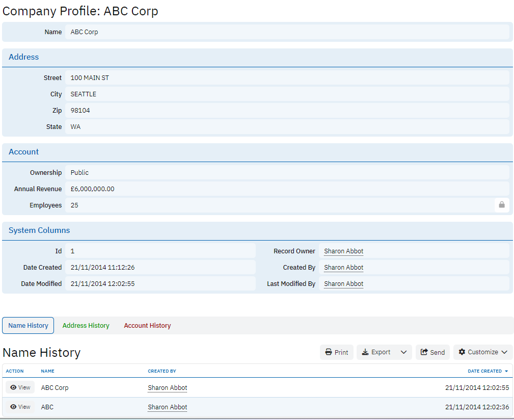This screenshot has height=420, width=514.
Task: Click the Created By column header
Action: click(x=162, y=371)
